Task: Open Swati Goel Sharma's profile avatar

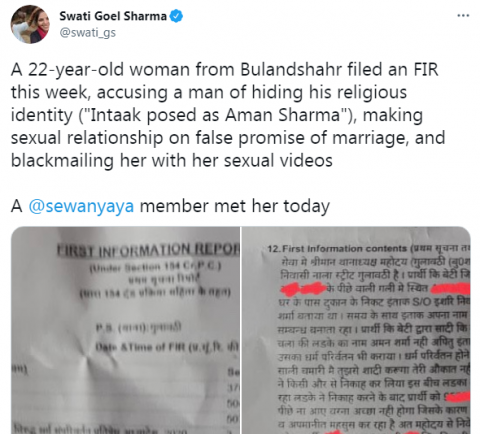Action: tap(30, 24)
